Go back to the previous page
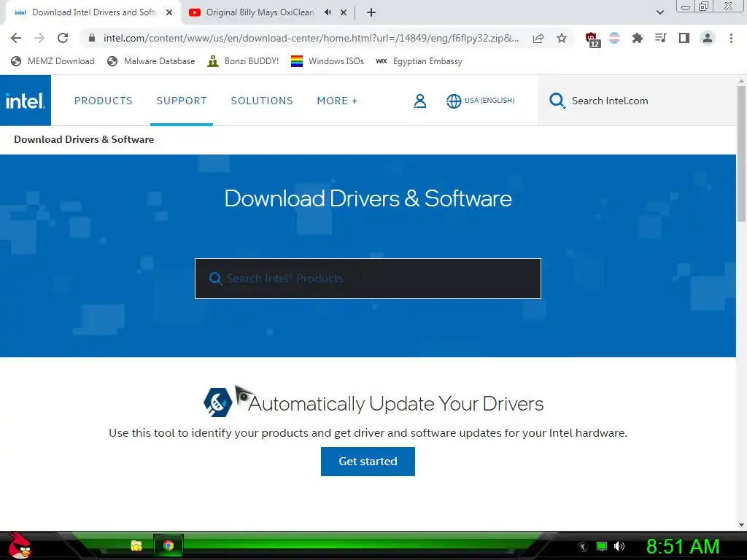This screenshot has width=747, height=560. [16, 38]
